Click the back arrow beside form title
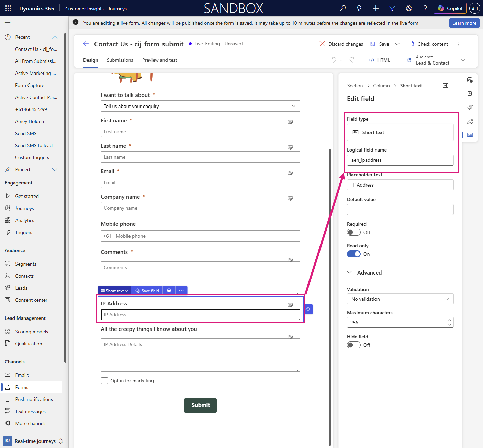The image size is (483, 448). pyautogui.click(x=86, y=44)
